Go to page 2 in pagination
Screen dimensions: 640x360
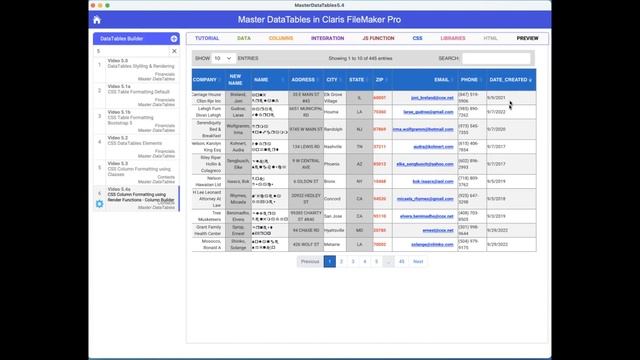coord(341,262)
